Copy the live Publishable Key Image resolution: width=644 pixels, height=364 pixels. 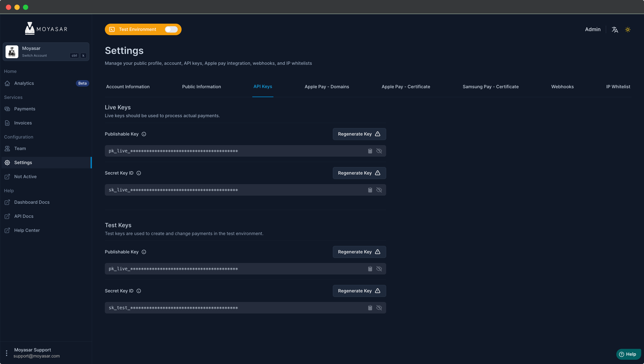pyautogui.click(x=370, y=151)
